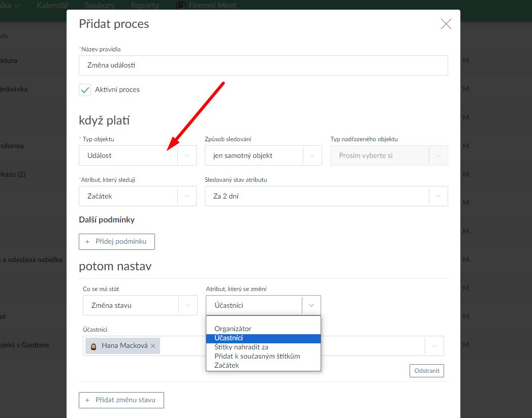Screen dimensions: 532x418
Task: Click the Název pravidla text field
Action: click(x=263, y=66)
